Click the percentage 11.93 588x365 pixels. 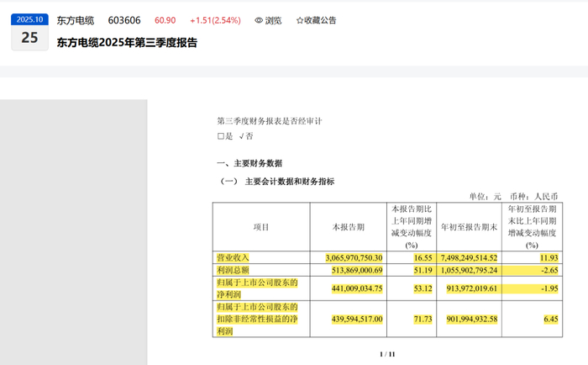pos(549,257)
